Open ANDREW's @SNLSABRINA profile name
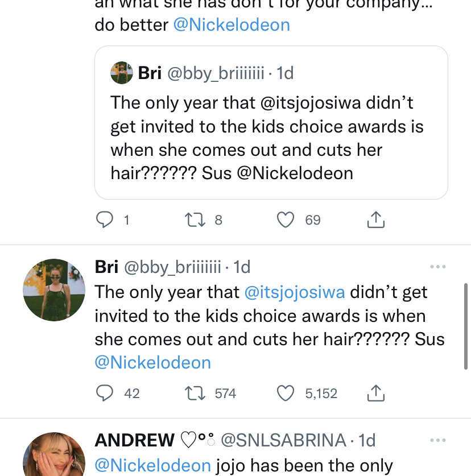The width and height of the screenshot is (471, 476). click(x=283, y=440)
